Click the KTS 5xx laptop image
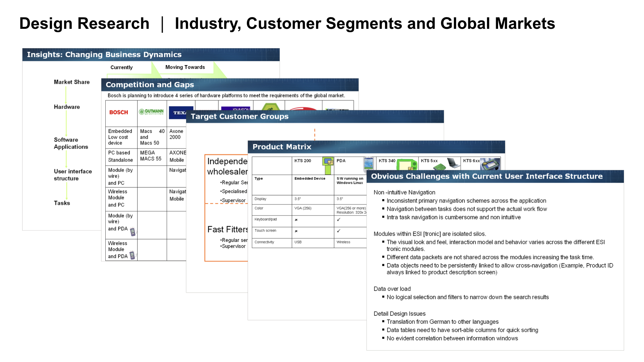Image resolution: width=644 pixels, height=362 pixels. [x=453, y=163]
